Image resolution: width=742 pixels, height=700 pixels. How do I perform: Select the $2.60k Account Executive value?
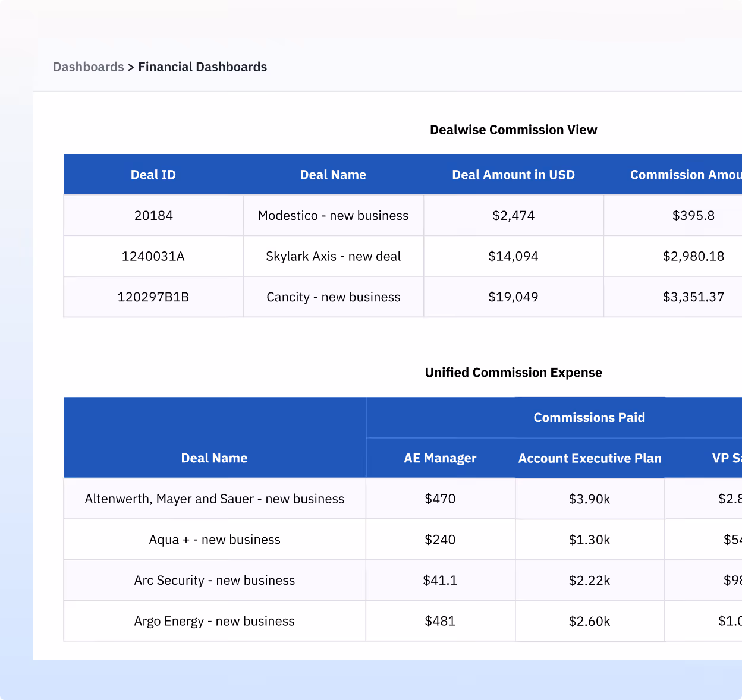pyautogui.click(x=589, y=621)
